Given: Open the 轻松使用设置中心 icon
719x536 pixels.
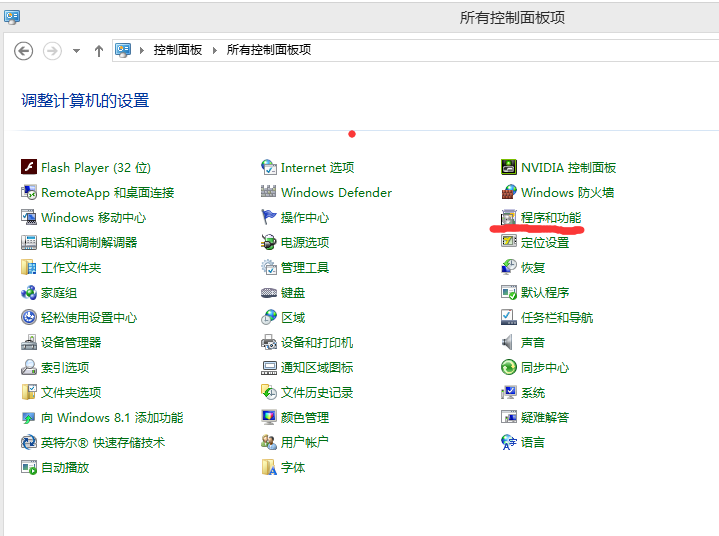Looking at the screenshot, I should click(29, 317).
